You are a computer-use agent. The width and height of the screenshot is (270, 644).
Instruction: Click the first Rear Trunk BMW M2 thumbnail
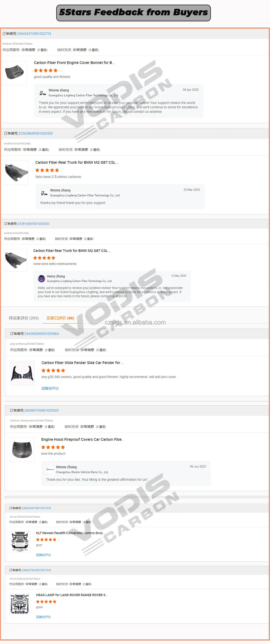[x=16, y=173]
